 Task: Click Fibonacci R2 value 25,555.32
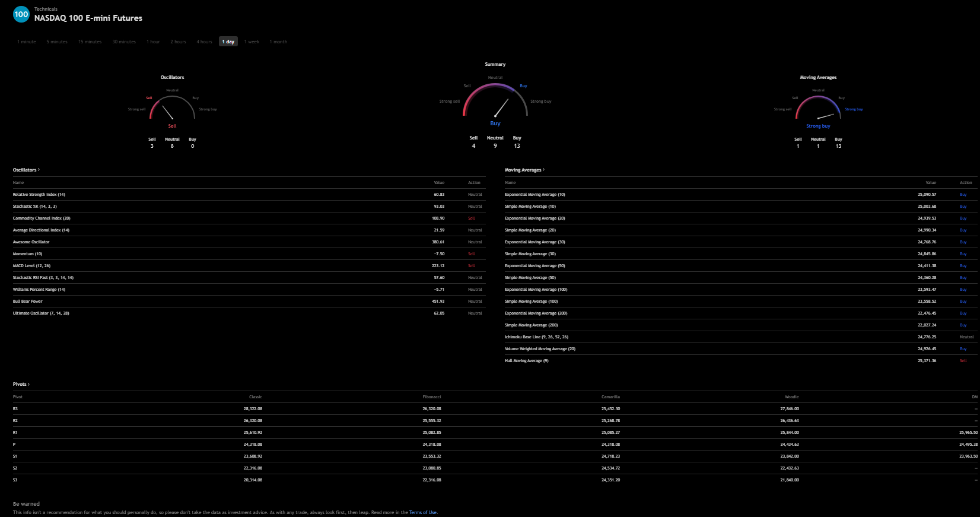(432, 421)
